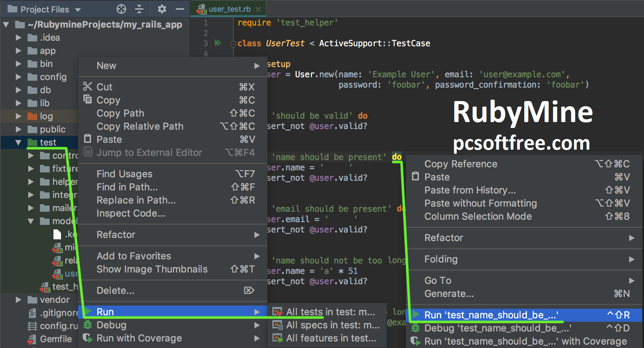Click the Collapse All icon in Project panel

[139, 9]
